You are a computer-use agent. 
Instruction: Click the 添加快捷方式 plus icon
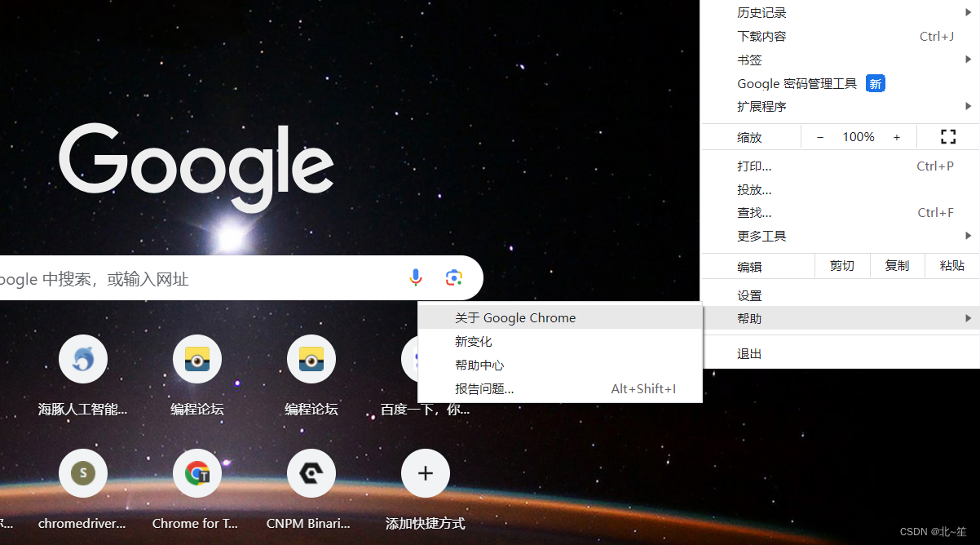point(426,473)
